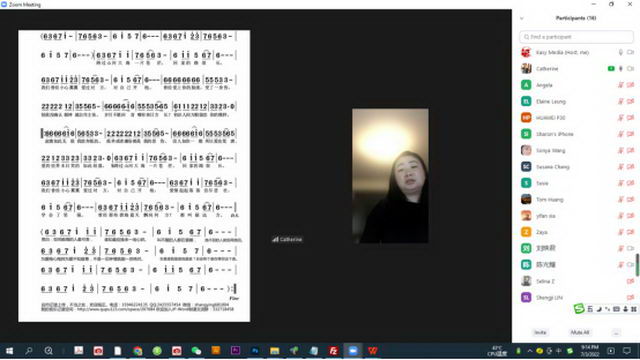This screenshot has height=360, width=640.
Task: Open WeChat from the taskbar
Action: (196, 351)
